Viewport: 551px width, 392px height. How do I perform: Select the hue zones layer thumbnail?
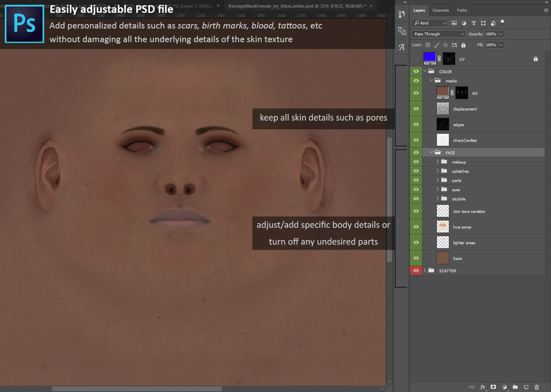[443, 227]
